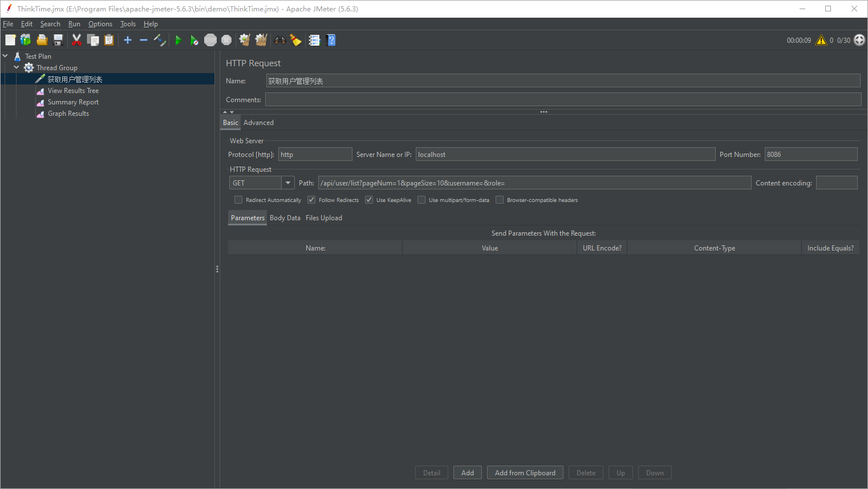Save the test plan via disk icon

(x=58, y=40)
